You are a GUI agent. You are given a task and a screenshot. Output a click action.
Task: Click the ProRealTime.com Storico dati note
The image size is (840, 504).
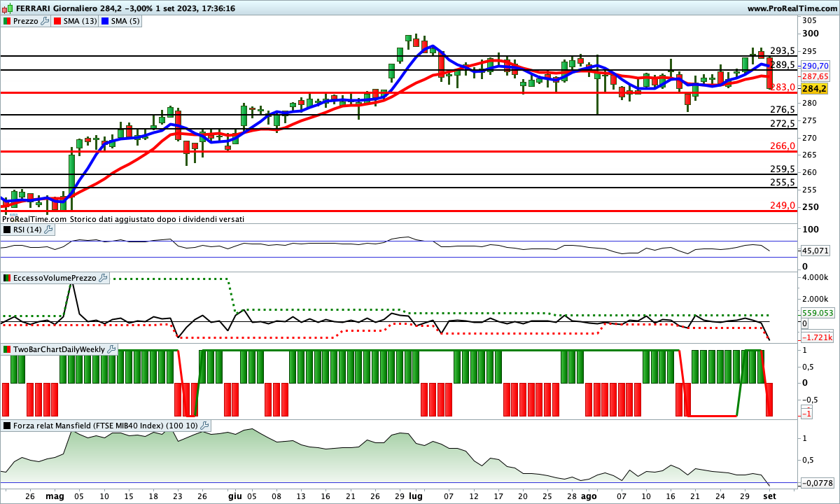(x=123, y=219)
